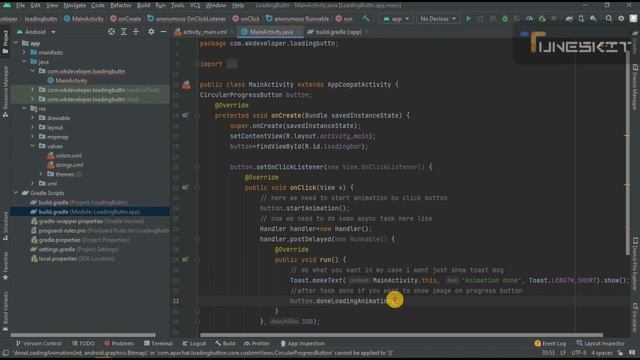Image resolution: width=640 pixels, height=360 pixels.
Task: Click the editor horizontal scrollbar
Action: pyautogui.click(x=401, y=335)
